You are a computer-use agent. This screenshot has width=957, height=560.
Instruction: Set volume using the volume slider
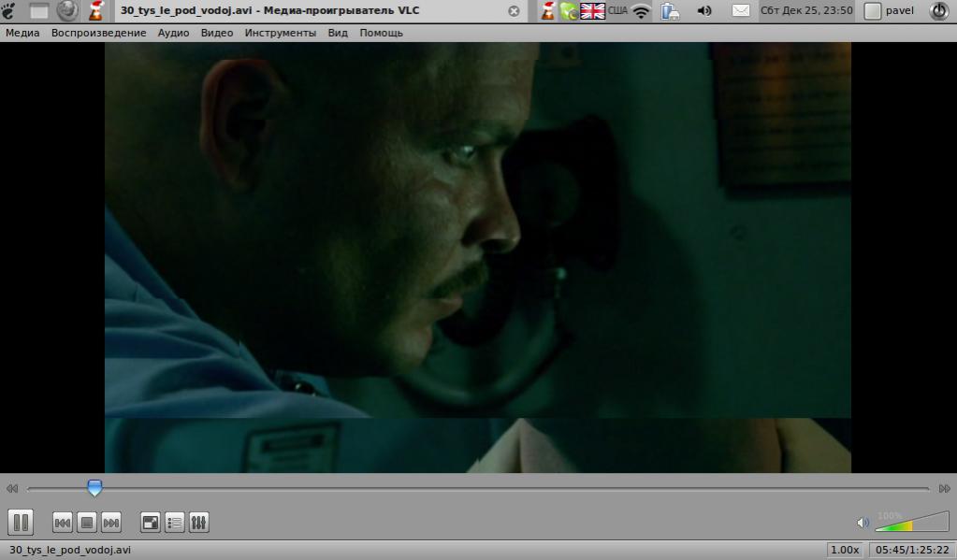[912, 523]
